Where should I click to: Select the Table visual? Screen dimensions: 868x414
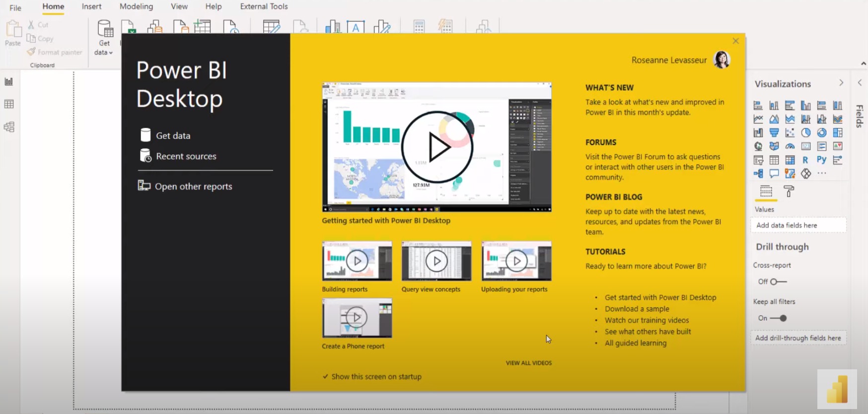click(774, 160)
